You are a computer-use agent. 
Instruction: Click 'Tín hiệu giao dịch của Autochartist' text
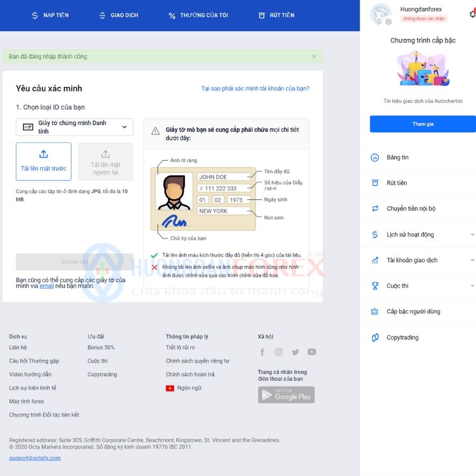(x=423, y=101)
